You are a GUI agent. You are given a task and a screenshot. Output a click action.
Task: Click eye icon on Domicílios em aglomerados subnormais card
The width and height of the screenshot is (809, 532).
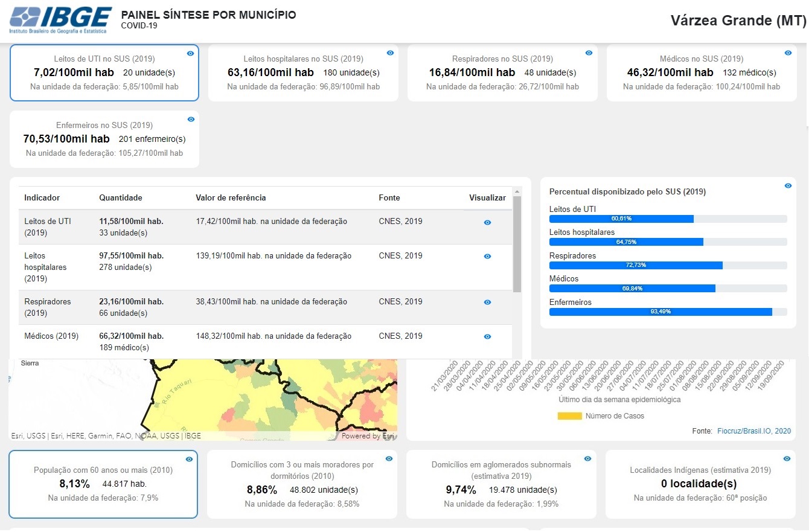pos(588,459)
